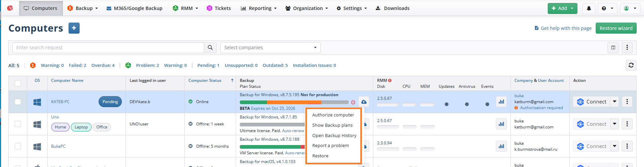
Task: Refresh the computers list
Action: (631, 65)
